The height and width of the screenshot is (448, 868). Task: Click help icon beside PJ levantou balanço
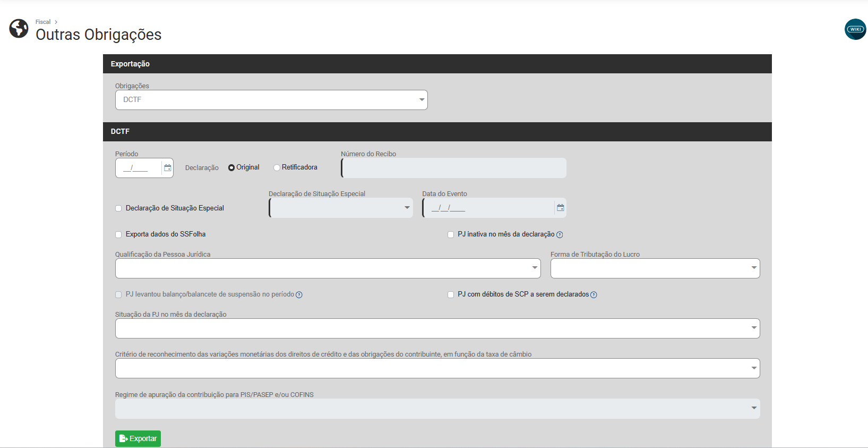click(x=299, y=295)
